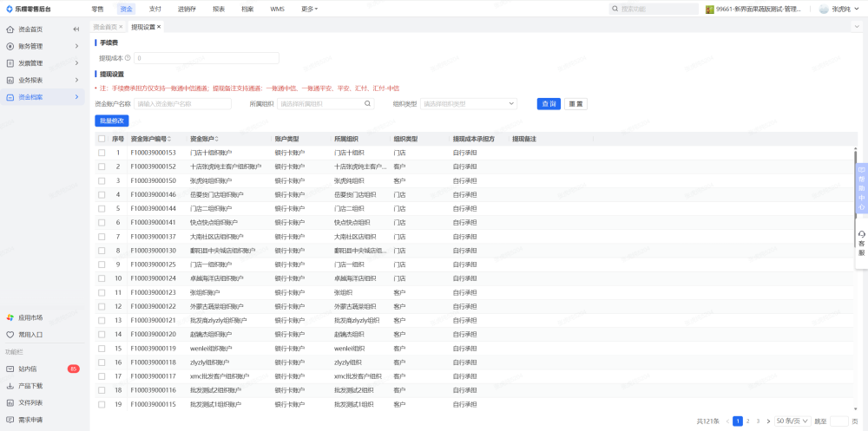Collapse the left sidebar with the arrow icon
The width and height of the screenshot is (868, 431).
pos(76,29)
